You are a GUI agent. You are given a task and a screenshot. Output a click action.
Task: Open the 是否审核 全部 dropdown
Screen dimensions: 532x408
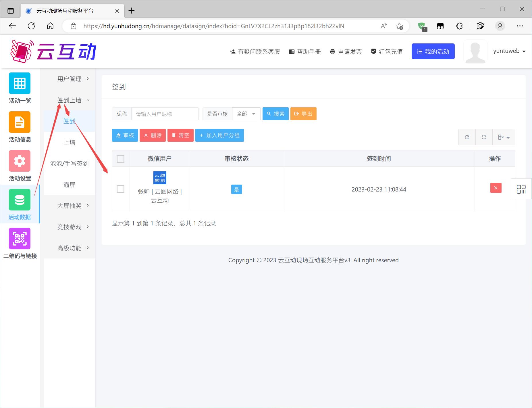(x=246, y=114)
